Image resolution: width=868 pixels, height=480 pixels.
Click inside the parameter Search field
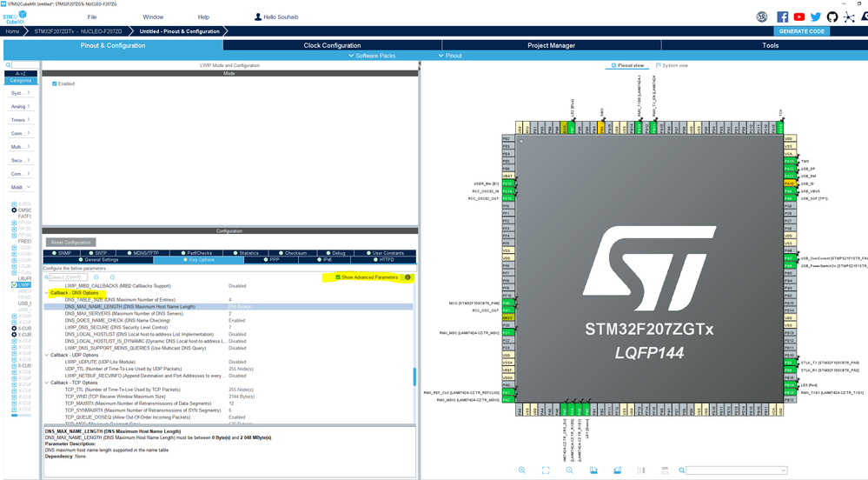[70, 277]
